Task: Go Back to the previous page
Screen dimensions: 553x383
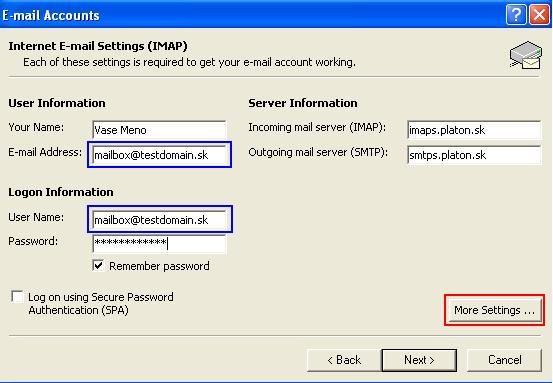Action: click(x=344, y=360)
